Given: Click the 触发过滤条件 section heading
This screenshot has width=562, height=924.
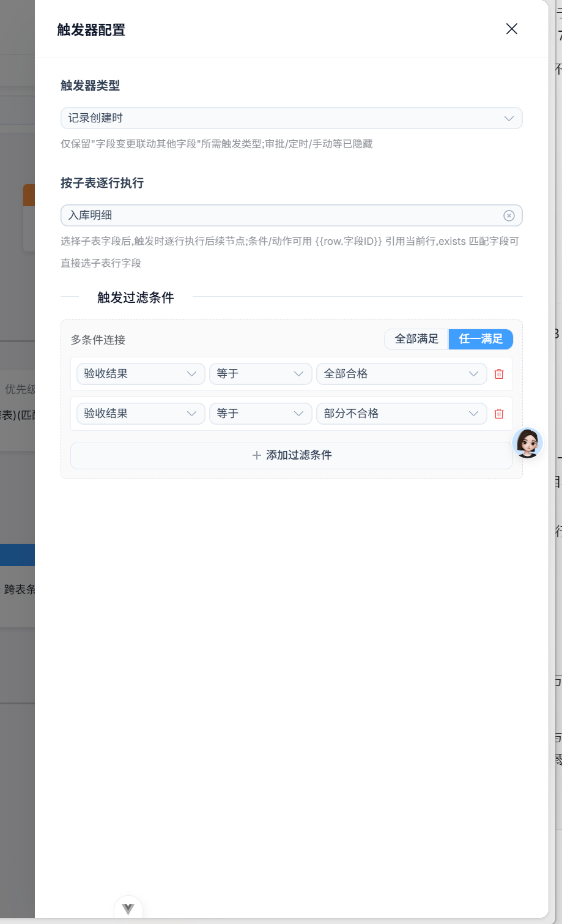Looking at the screenshot, I should [x=136, y=297].
